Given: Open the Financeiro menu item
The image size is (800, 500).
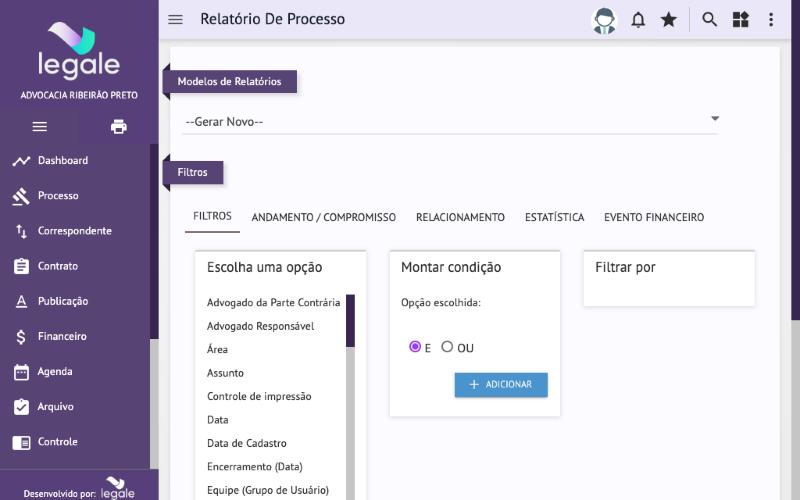Looking at the screenshot, I should (62, 337).
